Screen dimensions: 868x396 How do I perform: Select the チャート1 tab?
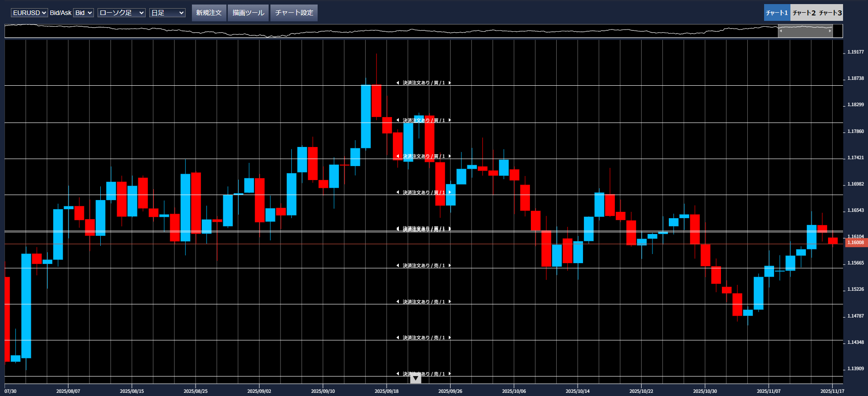(777, 13)
